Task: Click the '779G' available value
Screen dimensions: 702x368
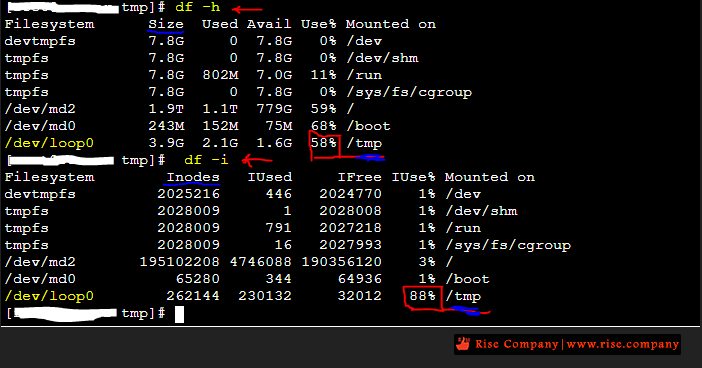Action: 274,109
